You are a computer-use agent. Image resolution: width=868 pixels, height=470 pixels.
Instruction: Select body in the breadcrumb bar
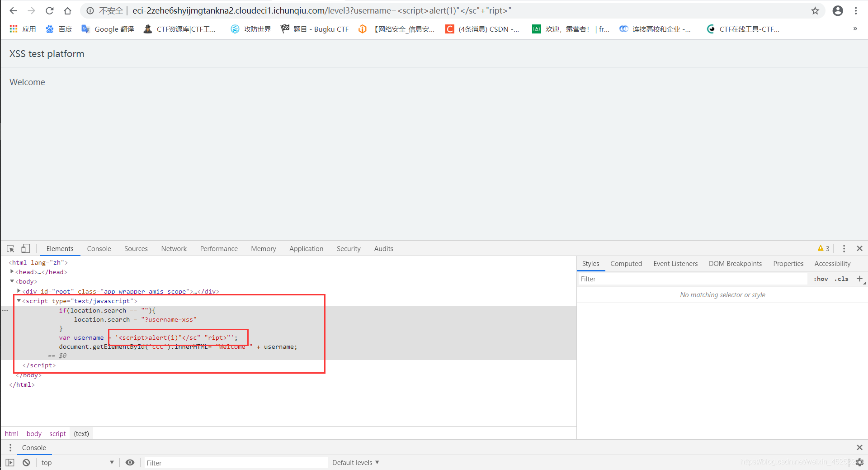point(34,433)
